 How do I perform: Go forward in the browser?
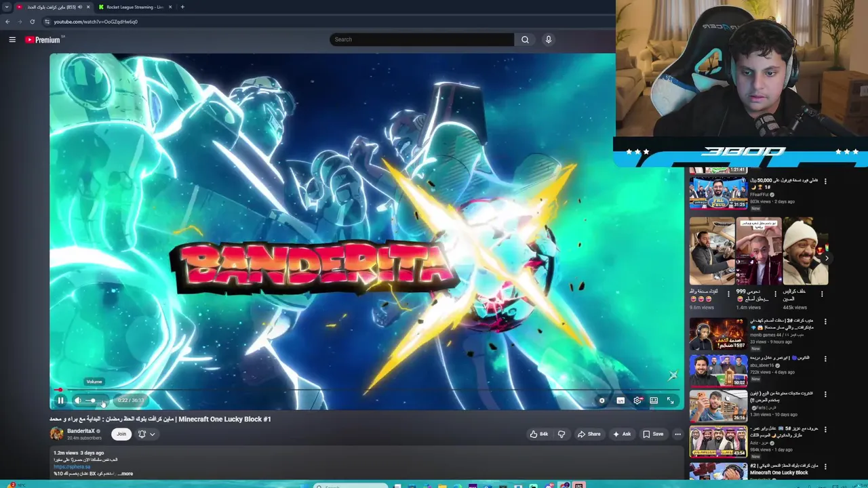[x=20, y=22]
